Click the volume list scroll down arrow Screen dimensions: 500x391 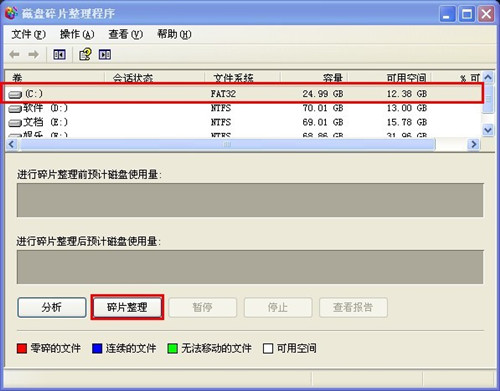(488, 130)
